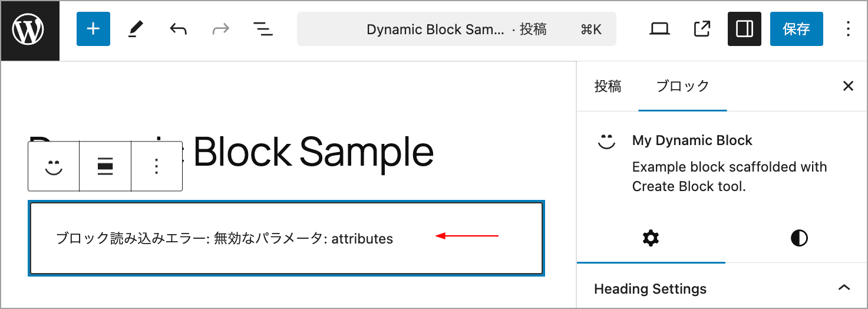Image resolution: width=868 pixels, height=309 pixels.
Task: Open block settings gear tab
Action: [651, 238]
